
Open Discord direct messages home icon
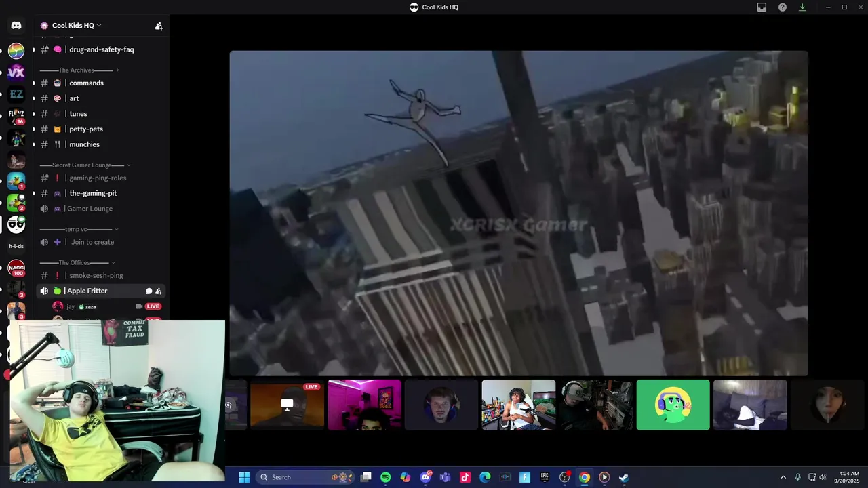16,26
